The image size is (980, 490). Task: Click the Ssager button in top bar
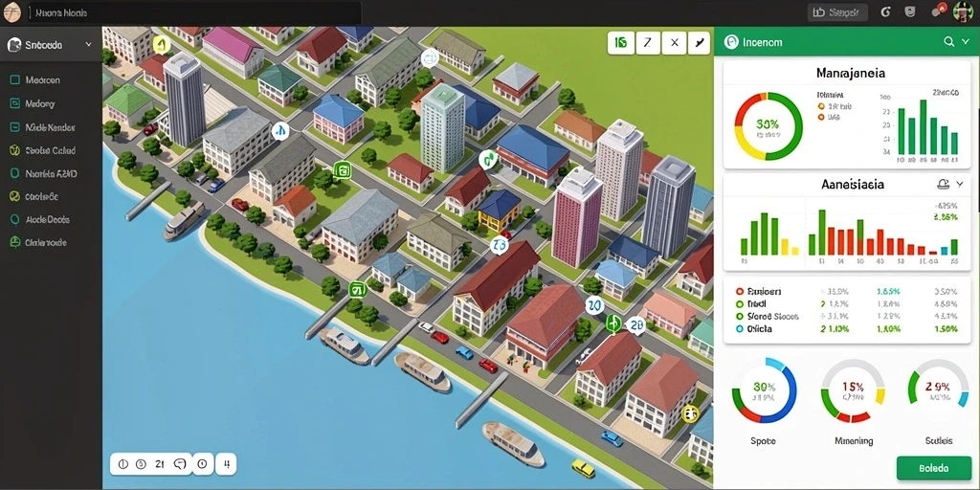837,11
